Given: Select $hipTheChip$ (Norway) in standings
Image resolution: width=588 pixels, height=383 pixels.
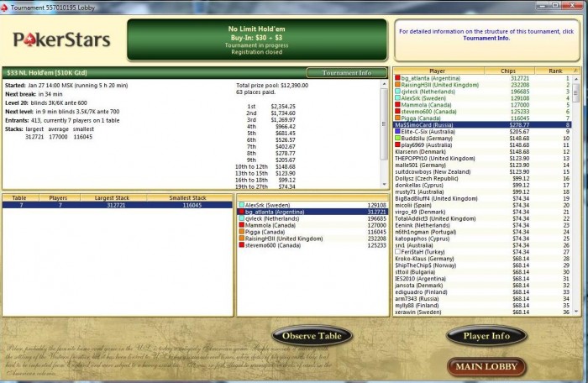Looking at the screenshot, I should 482,265.
